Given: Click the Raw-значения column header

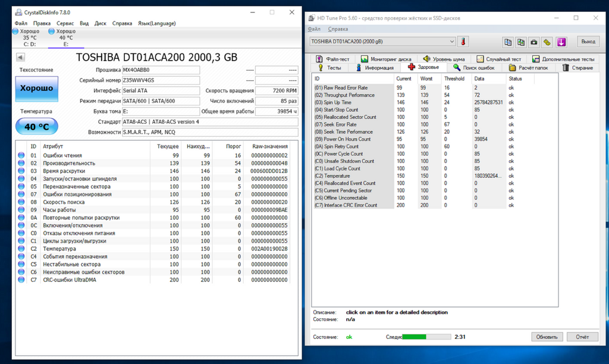Looking at the screenshot, I should coord(266,146).
